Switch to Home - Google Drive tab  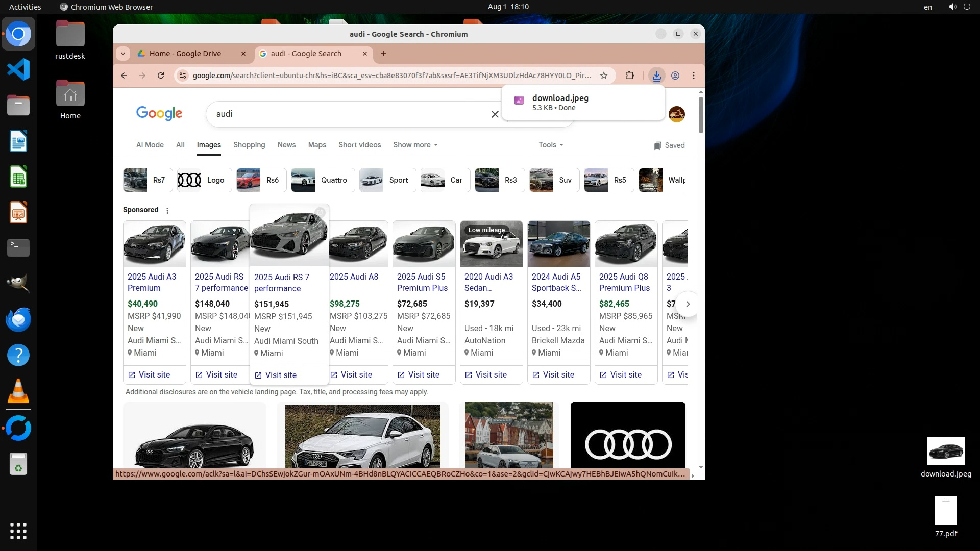[185, 54]
